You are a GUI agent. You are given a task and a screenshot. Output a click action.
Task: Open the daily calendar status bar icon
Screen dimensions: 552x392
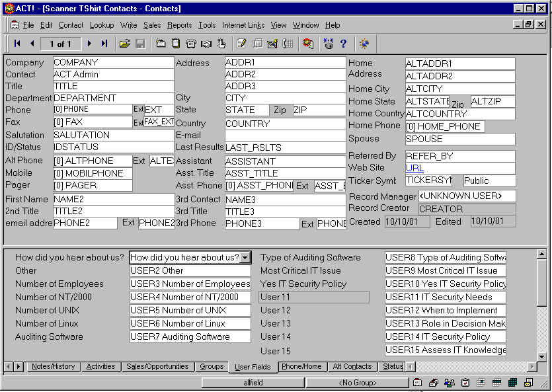coord(481,383)
